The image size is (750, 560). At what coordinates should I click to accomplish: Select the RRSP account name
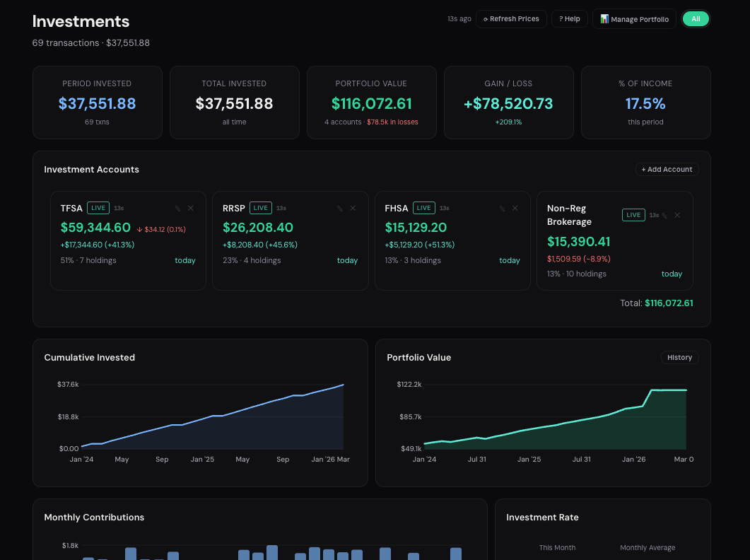click(x=233, y=208)
